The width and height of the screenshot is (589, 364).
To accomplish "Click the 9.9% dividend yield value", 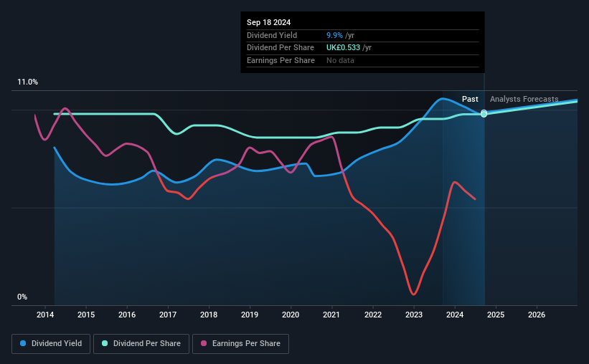I will (334, 35).
